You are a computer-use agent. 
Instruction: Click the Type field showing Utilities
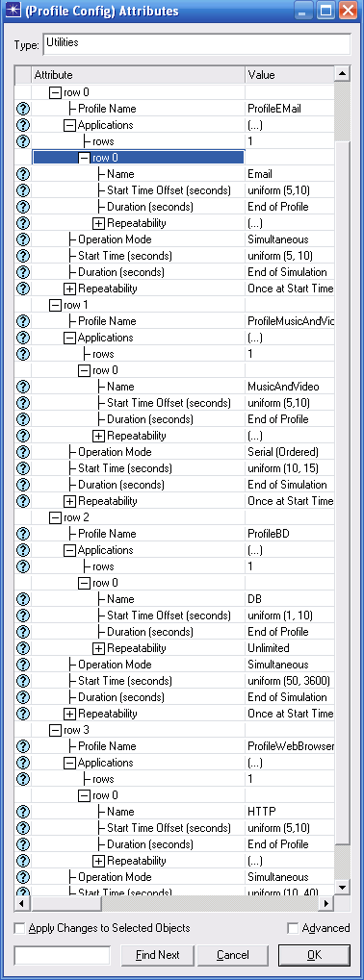click(196, 44)
